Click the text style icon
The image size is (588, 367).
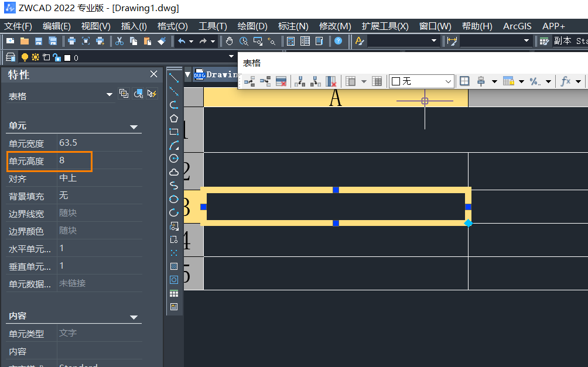coord(359,41)
